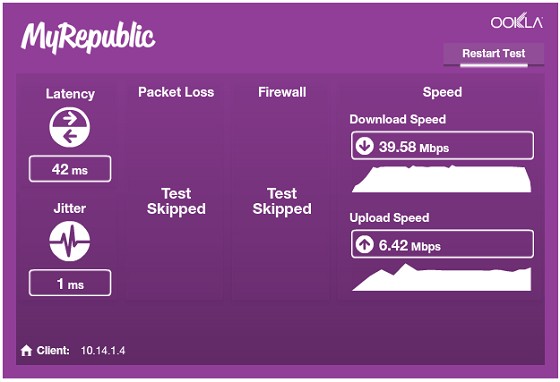Screen dimensions: 560x382
Task: Click the Packet Loss heading
Action: tap(176, 92)
